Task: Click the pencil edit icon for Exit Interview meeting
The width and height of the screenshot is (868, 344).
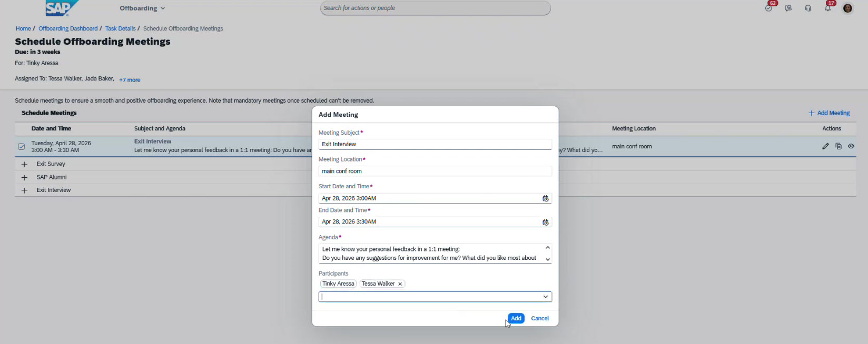Action: (825, 146)
